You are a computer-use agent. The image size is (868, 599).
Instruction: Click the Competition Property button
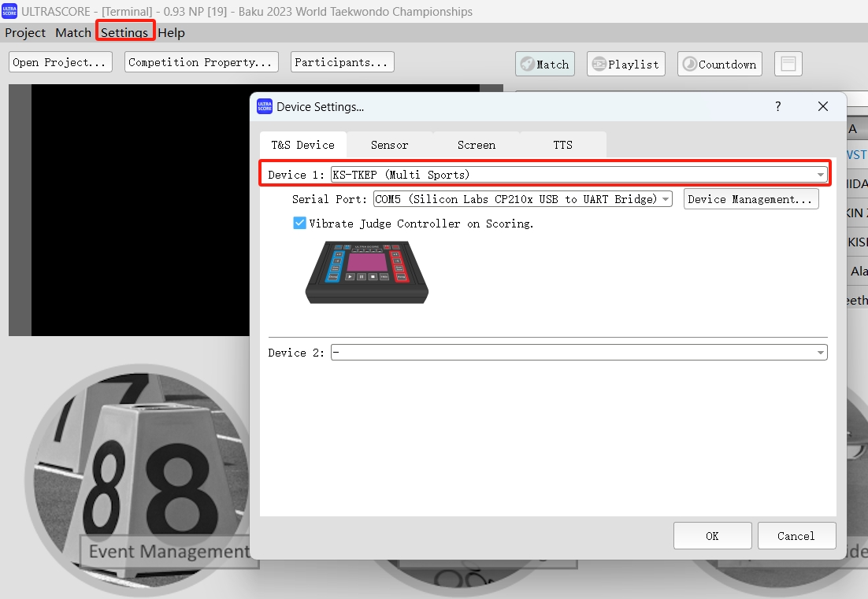point(201,62)
